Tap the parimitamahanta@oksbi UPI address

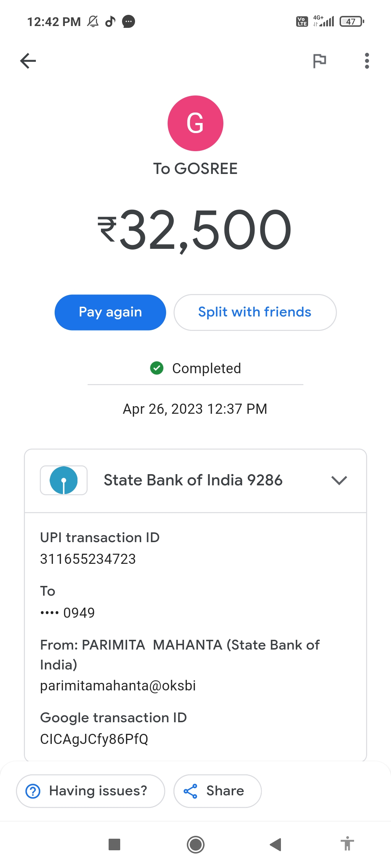pos(118,686)
